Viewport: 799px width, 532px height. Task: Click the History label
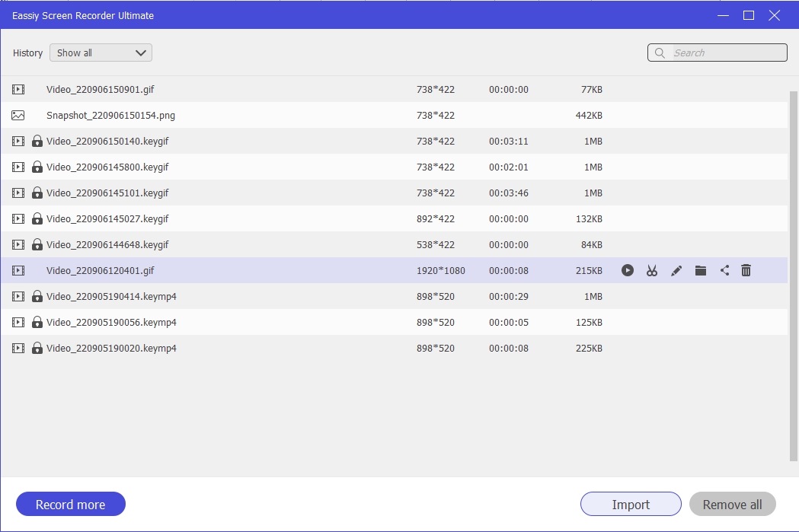pos(27,53)
